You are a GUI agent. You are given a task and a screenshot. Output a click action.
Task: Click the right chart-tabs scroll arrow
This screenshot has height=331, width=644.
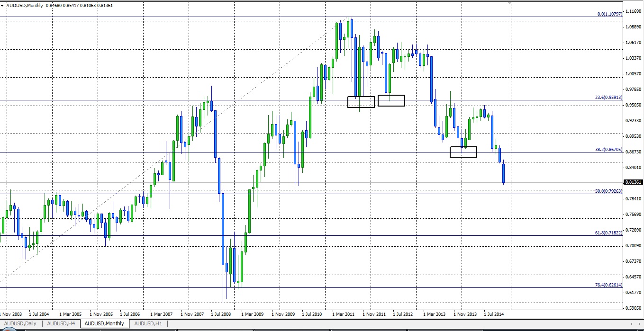pos(639,324)
